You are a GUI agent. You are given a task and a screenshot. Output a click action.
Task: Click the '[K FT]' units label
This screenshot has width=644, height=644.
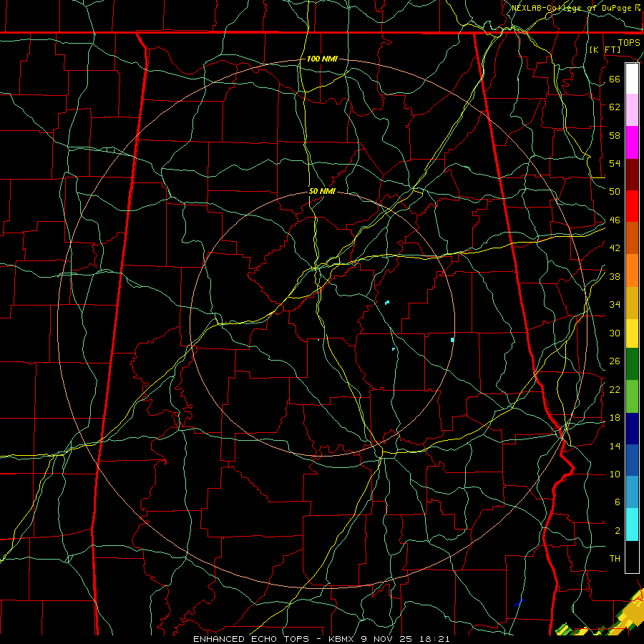click(x=605, y=49)
